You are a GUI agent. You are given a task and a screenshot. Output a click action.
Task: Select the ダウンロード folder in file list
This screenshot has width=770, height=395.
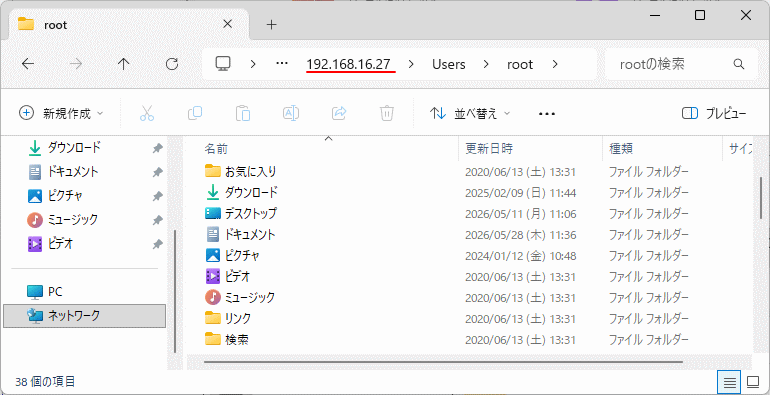[242, 193]
